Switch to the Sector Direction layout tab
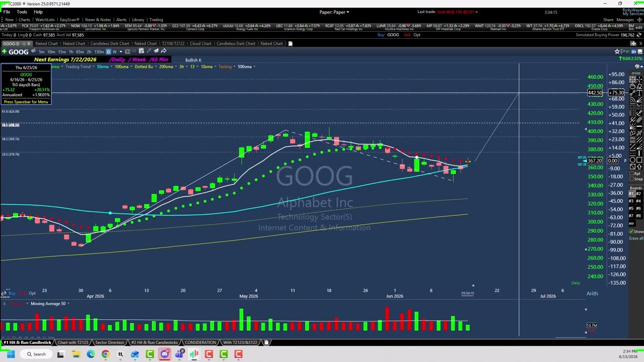 (x=109, y=342)
